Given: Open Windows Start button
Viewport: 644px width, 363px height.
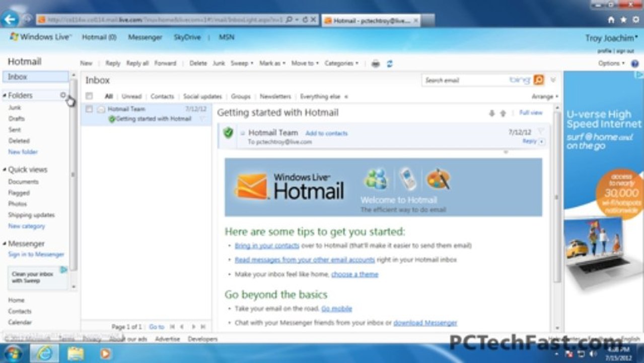Looking at the screenshot, I should (13, 353).
